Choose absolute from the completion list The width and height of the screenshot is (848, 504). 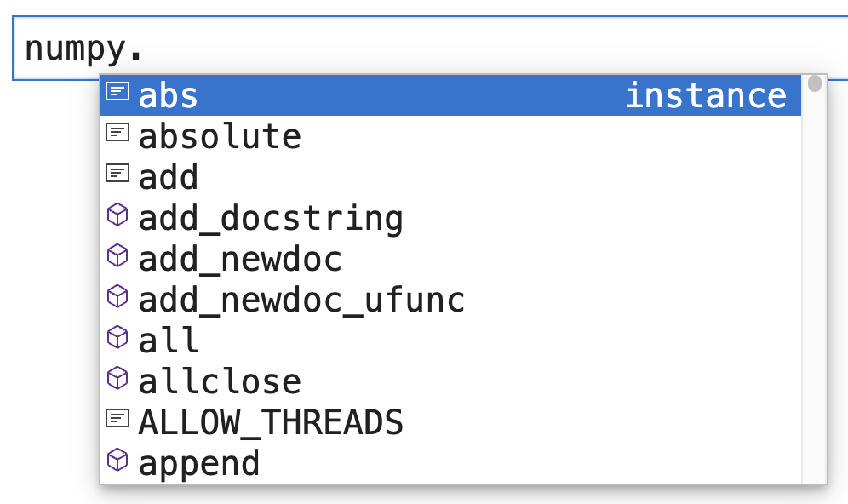point(220,136)
